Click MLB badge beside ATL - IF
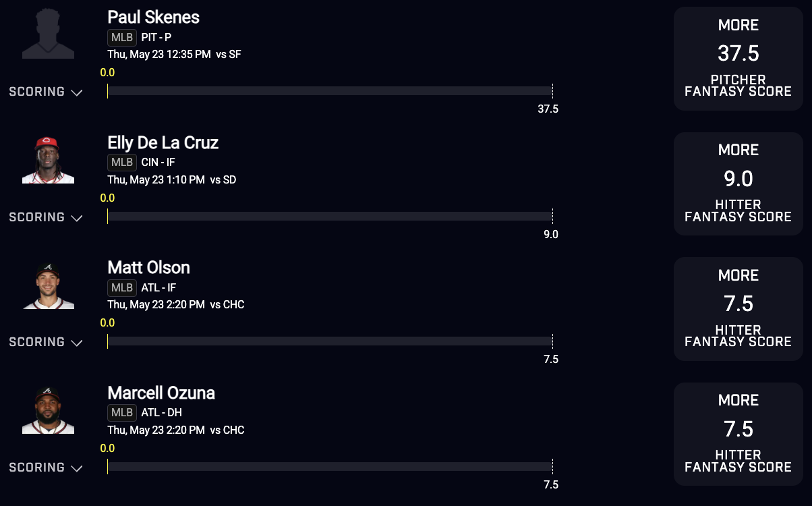This screenshot has height=506, width=812. pyautogui.click(x=122, y=288)
